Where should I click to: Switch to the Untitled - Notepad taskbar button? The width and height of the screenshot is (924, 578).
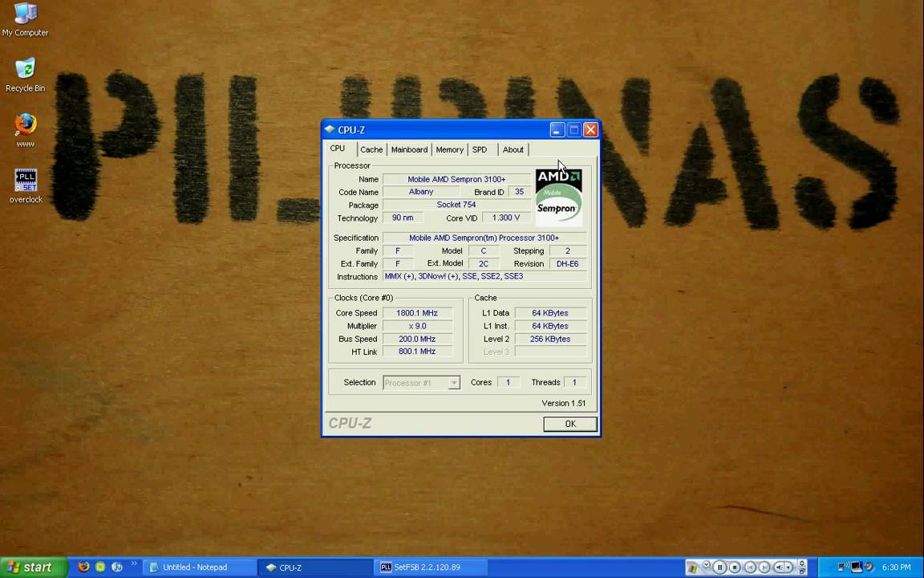click(x=200, y=568)
